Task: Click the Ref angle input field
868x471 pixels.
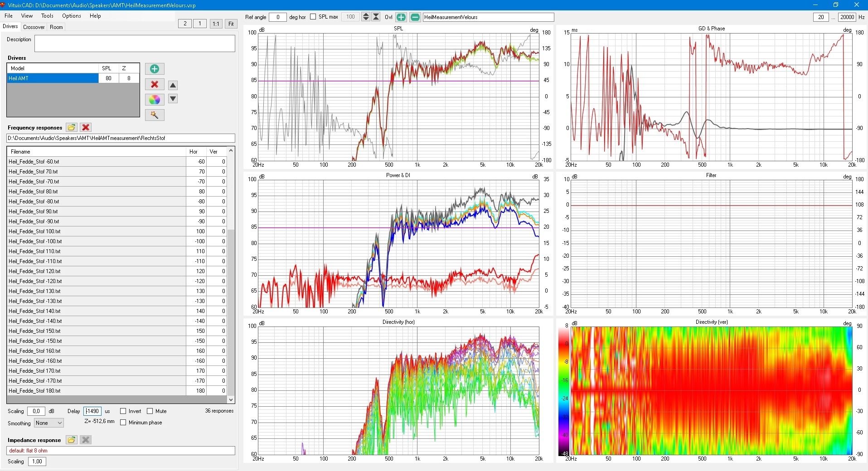Action: pos(278,17)
